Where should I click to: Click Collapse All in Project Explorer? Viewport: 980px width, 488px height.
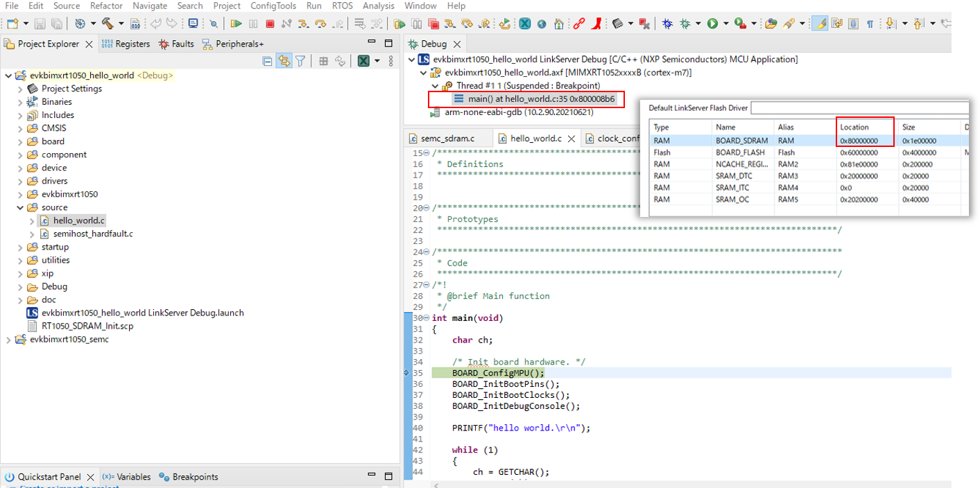click(268, 61)
